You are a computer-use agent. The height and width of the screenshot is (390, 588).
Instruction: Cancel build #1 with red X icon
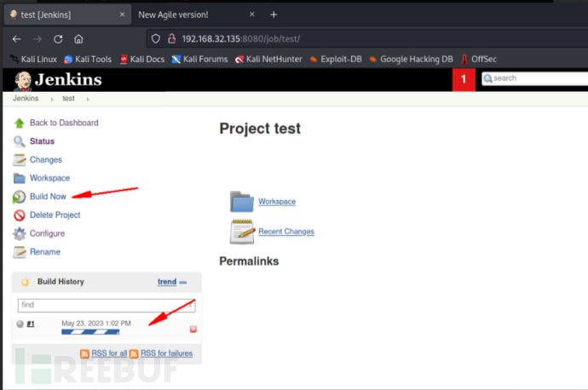pyautogui.click(x=193, y=329)
